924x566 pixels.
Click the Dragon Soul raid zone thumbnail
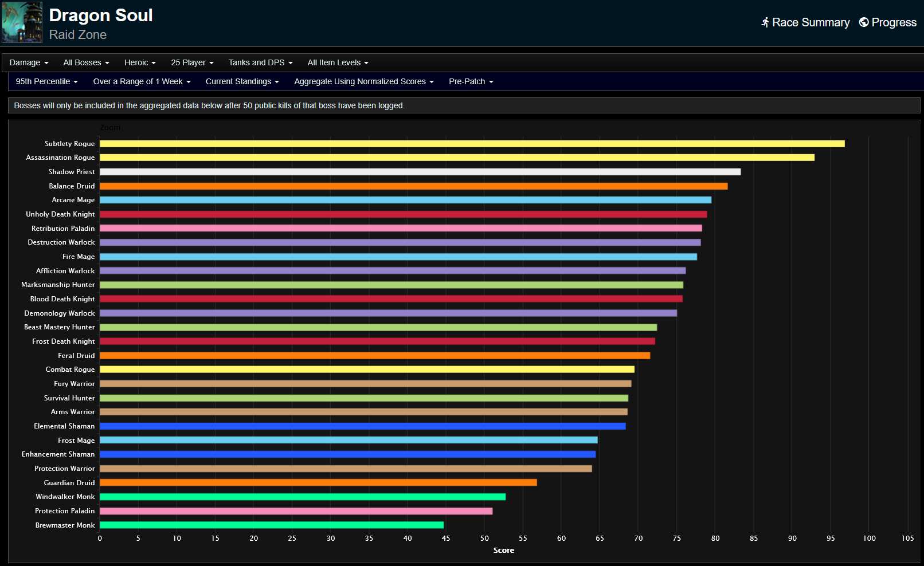[22, 22]
